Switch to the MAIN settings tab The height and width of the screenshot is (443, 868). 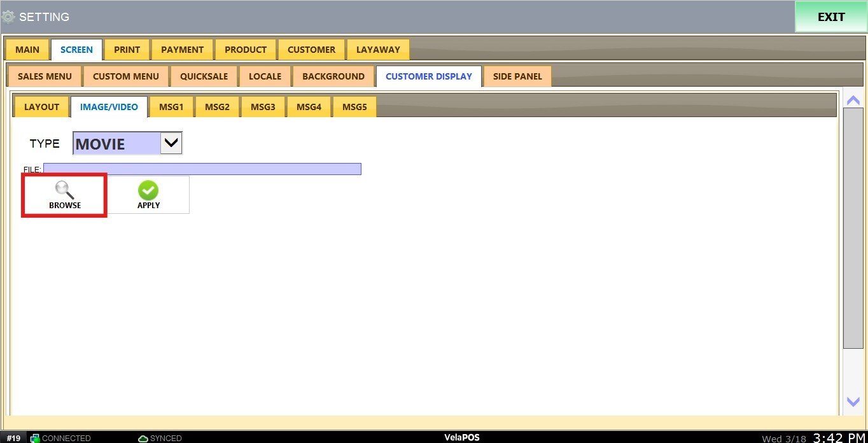(x=27, y=50)
